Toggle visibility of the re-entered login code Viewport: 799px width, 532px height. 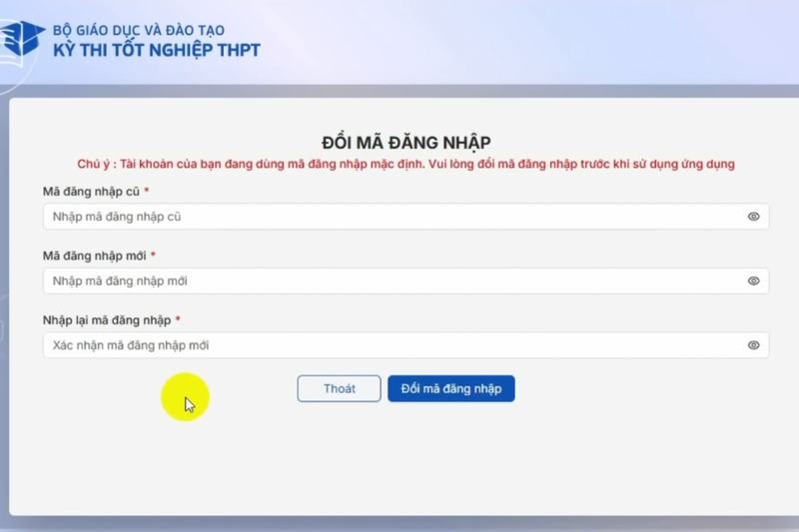point(753,345)
